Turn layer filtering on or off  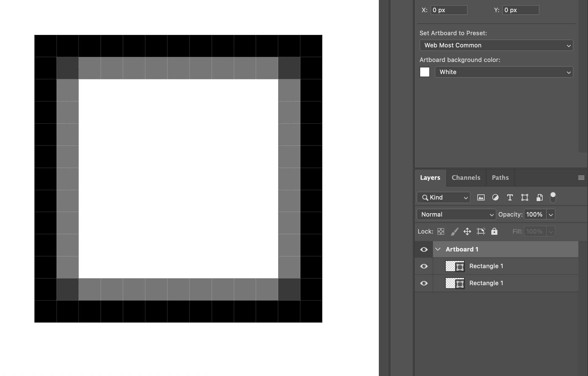[x=553, y=197]
